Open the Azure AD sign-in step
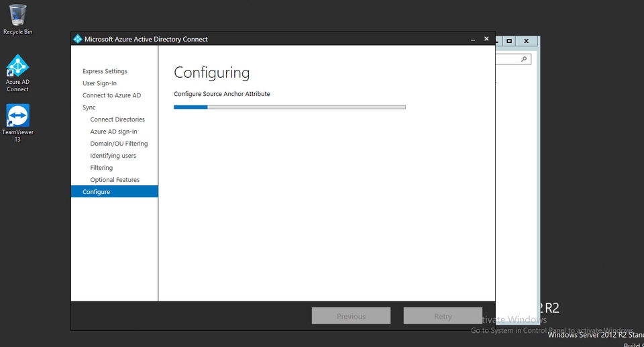 pos(113,132)
